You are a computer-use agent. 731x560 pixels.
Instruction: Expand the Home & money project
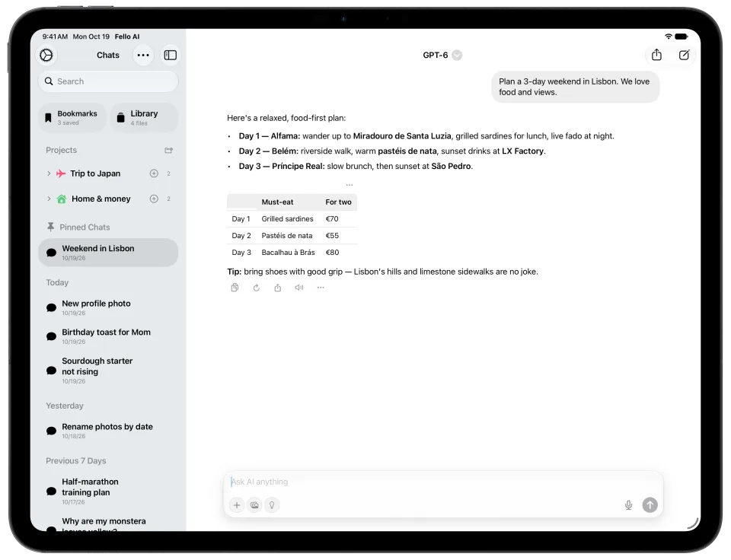coord(49,199)
